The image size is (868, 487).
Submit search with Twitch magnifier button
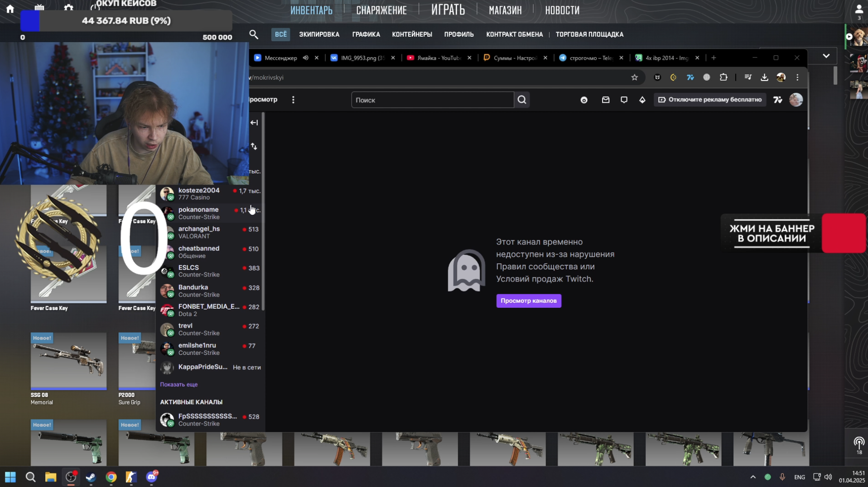(x=522, y=100)
